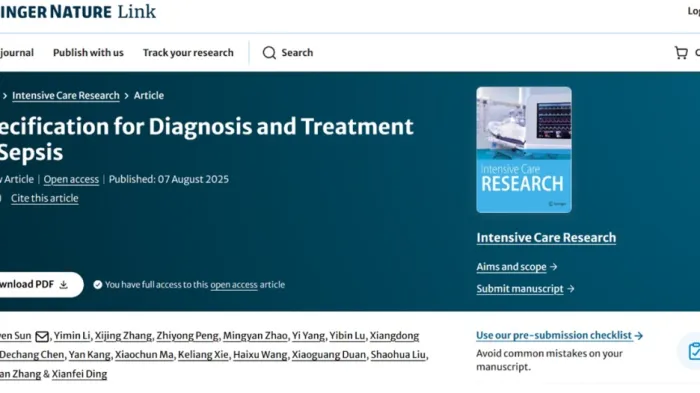This screenshot has width=700, height=393.
Task: Click the full access checkmark icon
Action: tap(97, 285)
